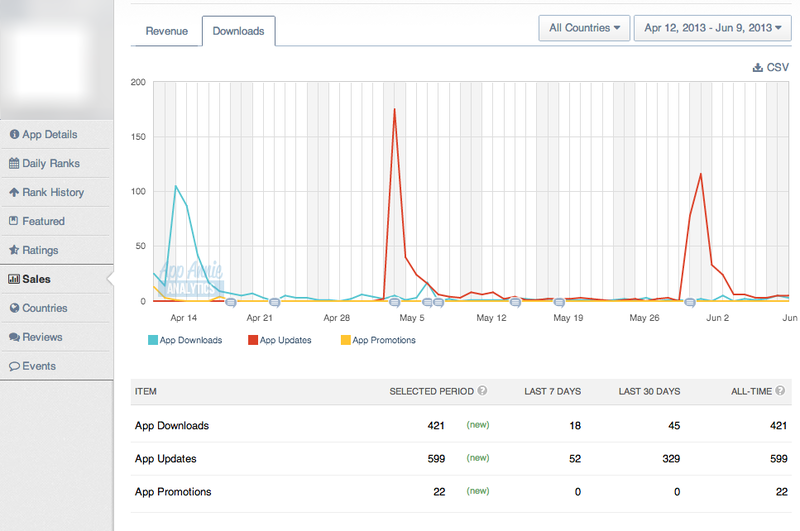The width and height of the screenshot is (800, 531).
Task: Click the All-Time help question icon
Action: tap(780, 391)
